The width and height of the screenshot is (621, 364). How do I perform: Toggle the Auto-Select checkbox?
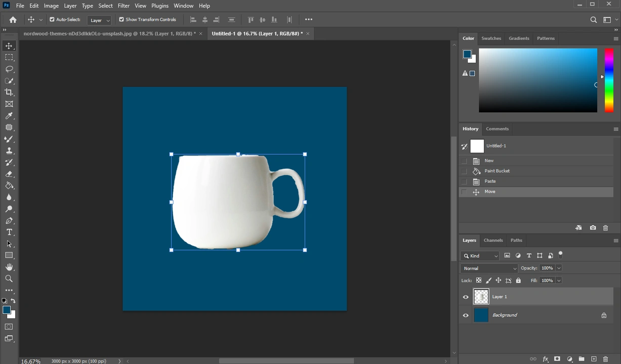pyautogui.click(x=52, y=20)
